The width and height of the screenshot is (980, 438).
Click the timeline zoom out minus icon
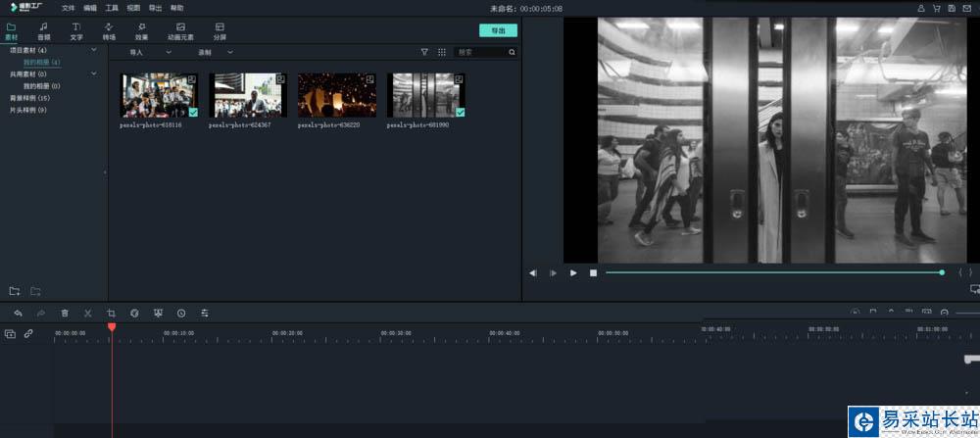coord(945,313)
